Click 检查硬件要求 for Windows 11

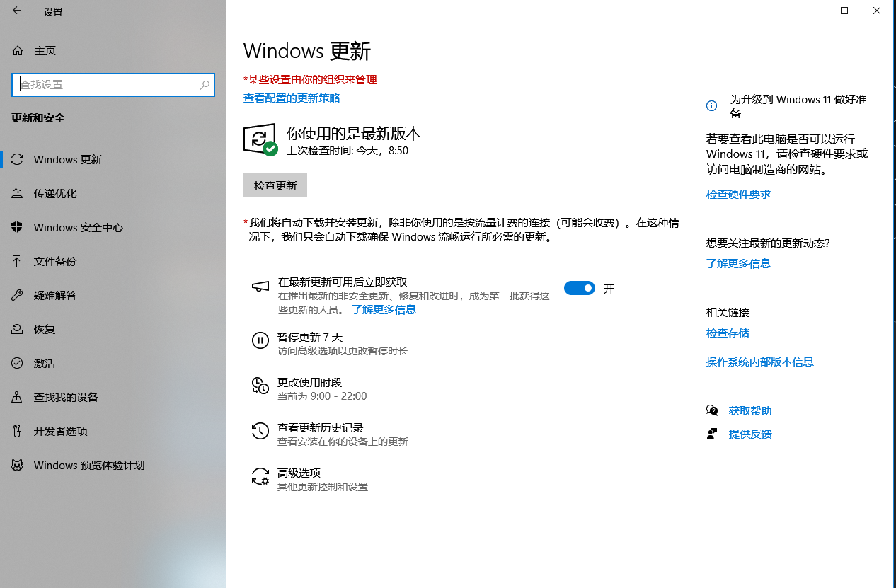738,194
